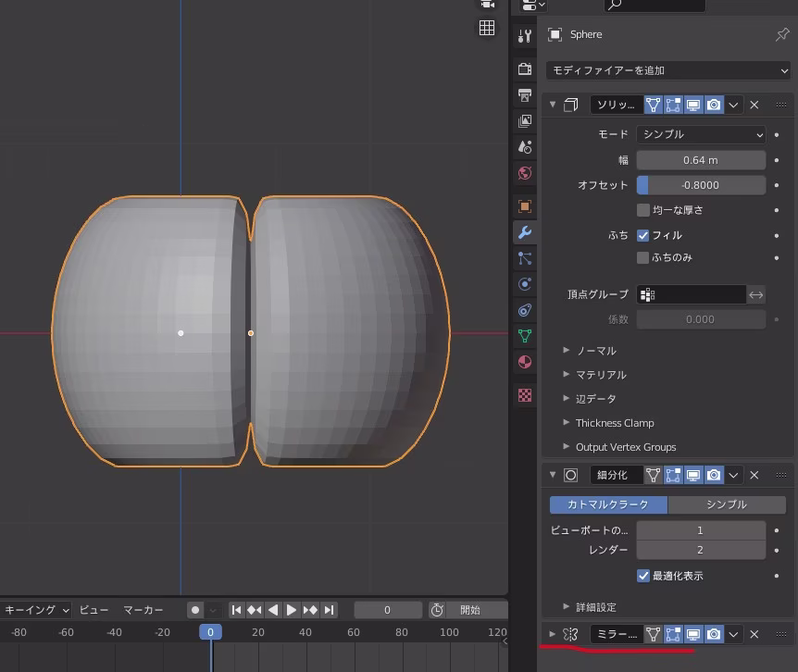This screenshot has width=798, height=672.
Task: Expand the Output Vertex Groups section
Action: (620, 447)
